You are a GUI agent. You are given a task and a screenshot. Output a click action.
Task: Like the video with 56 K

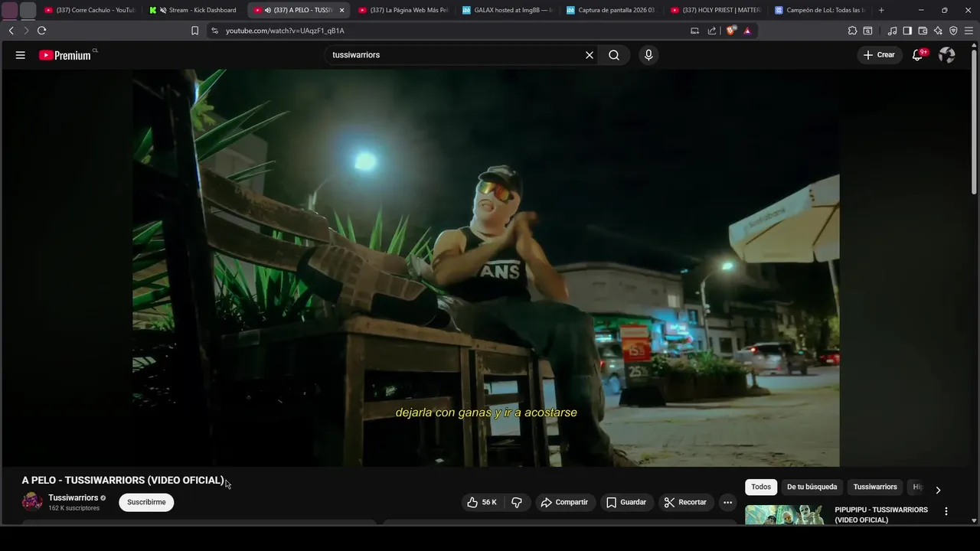(x=482, y=502)
